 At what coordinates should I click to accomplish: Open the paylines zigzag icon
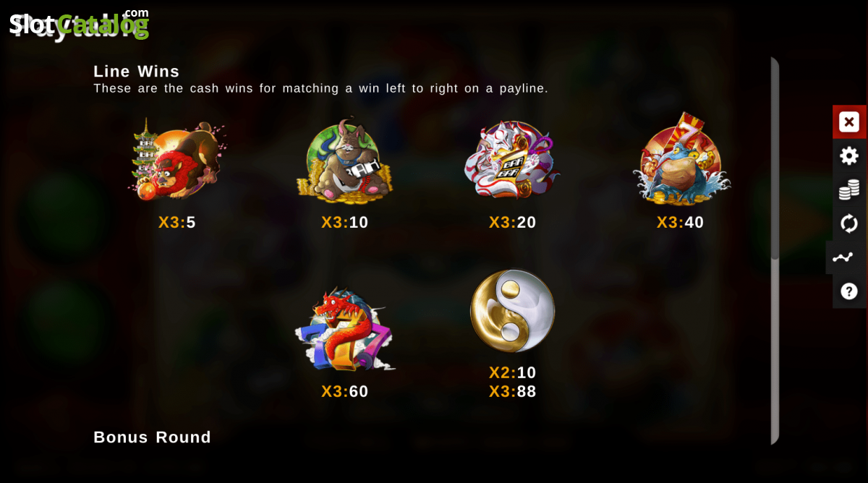click(843, 257)
